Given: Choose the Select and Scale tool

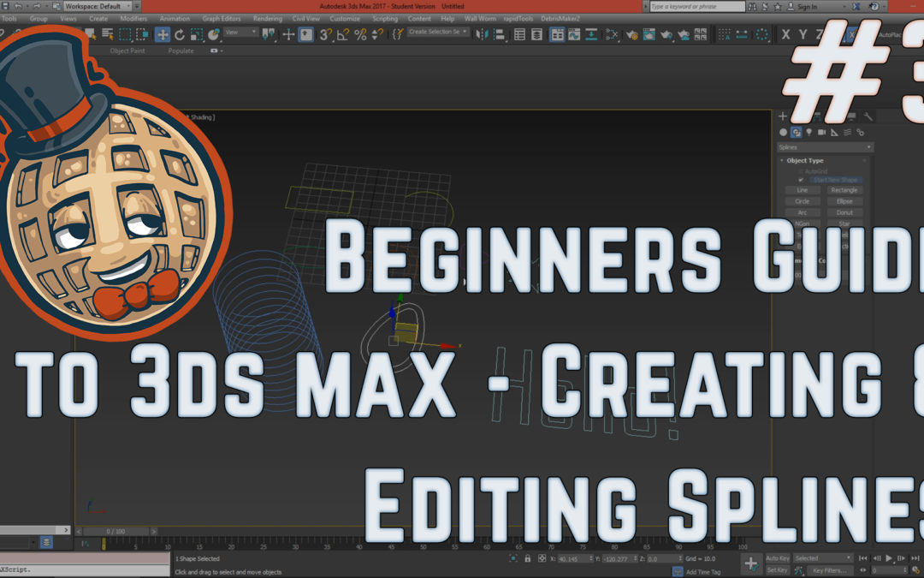Looking at the screenshot, I should click(x=196, y=35).
